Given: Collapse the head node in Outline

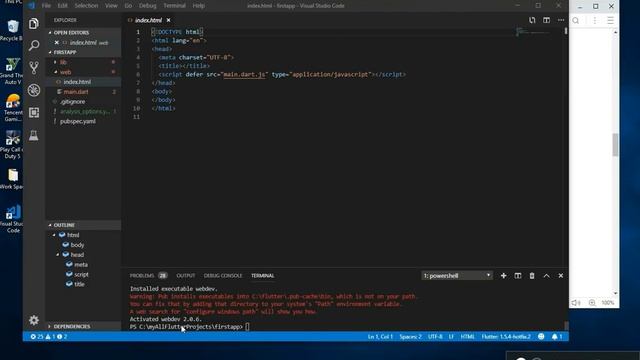Looking at the screenshot, I should click(58, 255).
